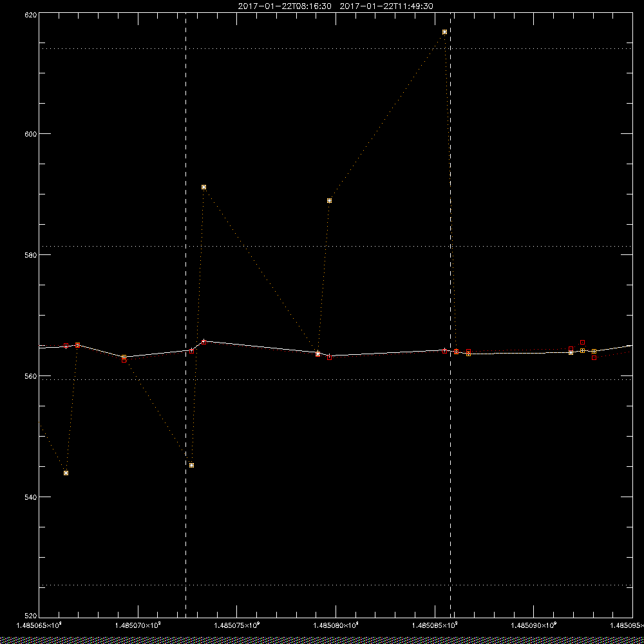The height and width of the screenshot is (644, 644).
Task: Click the right vertical dashed time marker
Action: point(451,316)
